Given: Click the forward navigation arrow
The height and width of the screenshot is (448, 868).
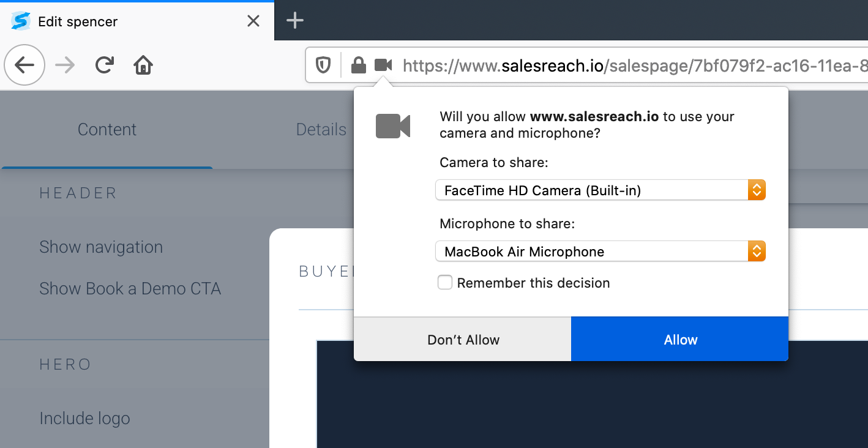Looking at the screenshot, I should [64, 64].
